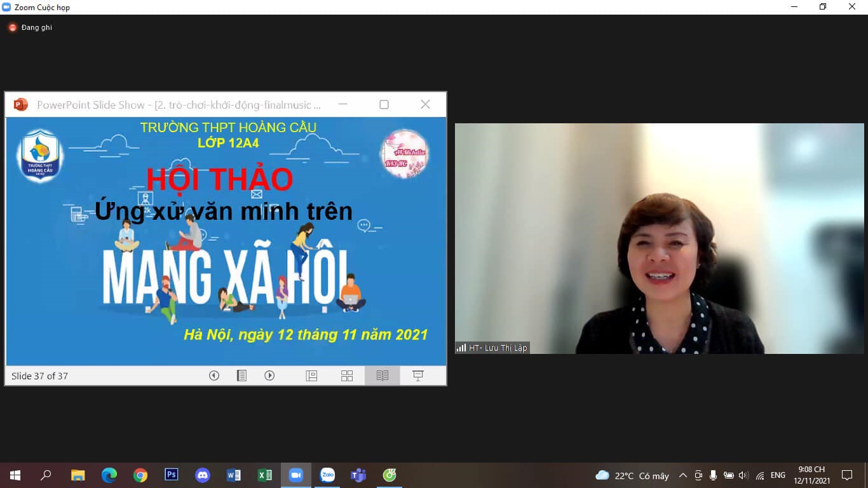Select the Reading View icon
Image resolution: width=868 pixels, height=488 pixels.
coord(382,376)
